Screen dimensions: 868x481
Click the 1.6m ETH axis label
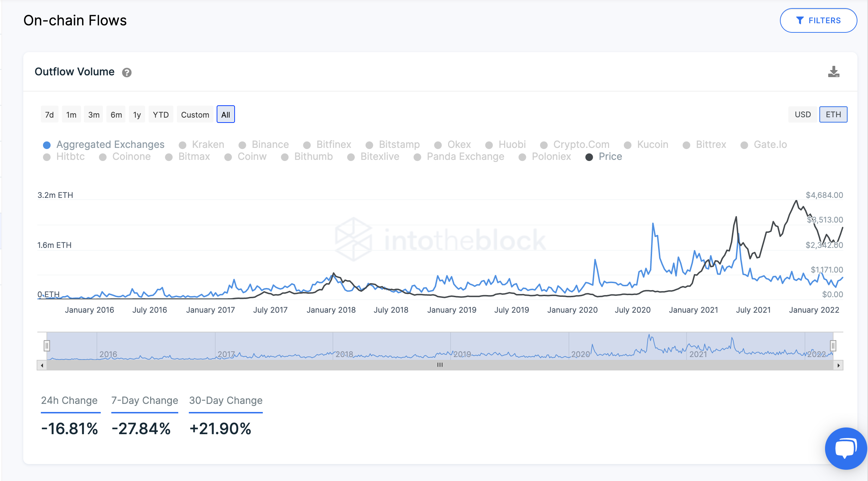(55, 245)
